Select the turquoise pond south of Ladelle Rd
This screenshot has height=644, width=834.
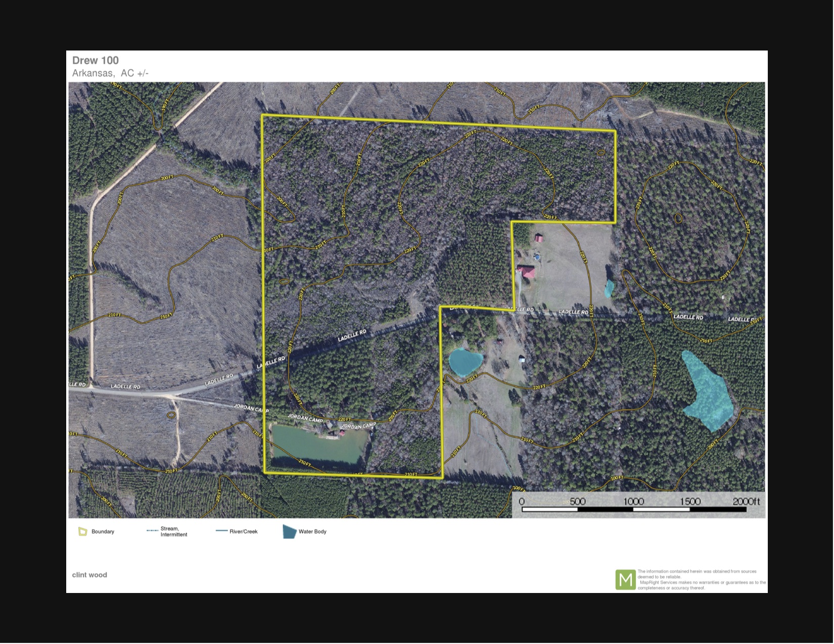[x=465, y=361]
